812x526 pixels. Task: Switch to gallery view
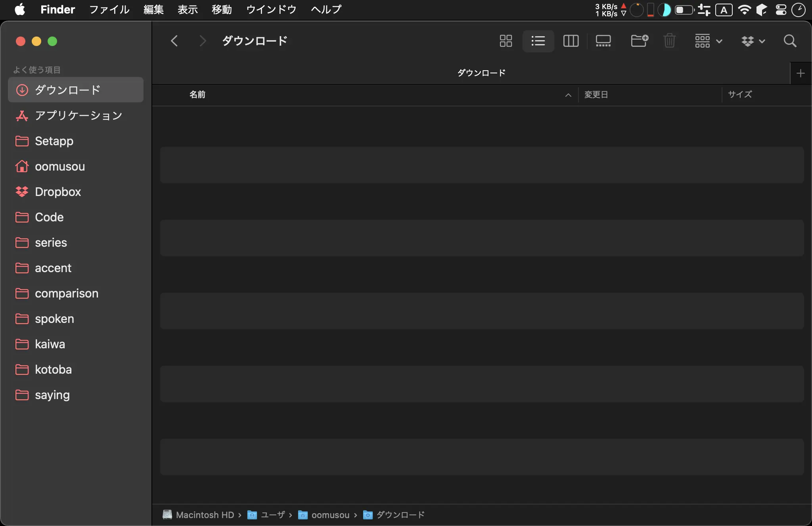click(x=603, y=41)
